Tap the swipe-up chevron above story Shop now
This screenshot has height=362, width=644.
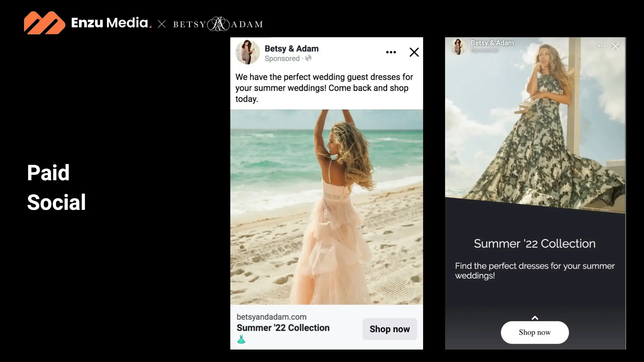(x=535, y=318)
